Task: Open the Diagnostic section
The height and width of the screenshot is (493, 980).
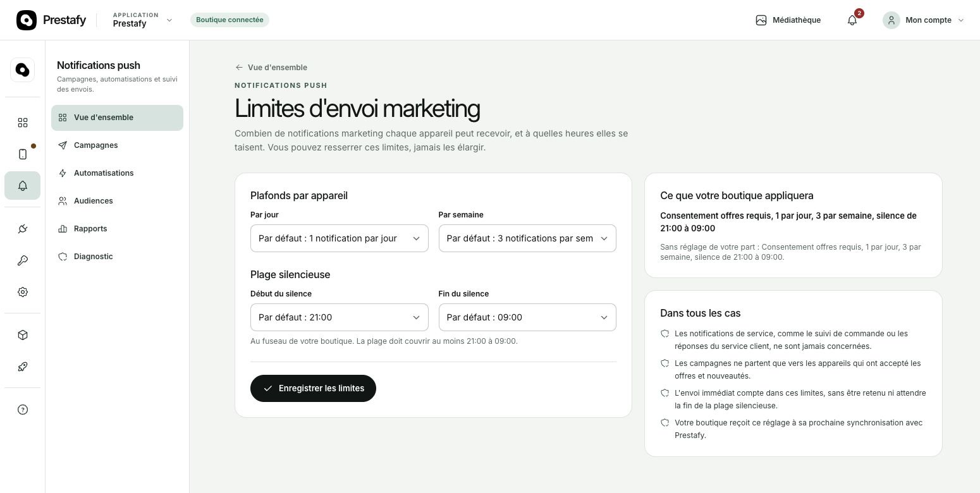Action: click(117, 257)
